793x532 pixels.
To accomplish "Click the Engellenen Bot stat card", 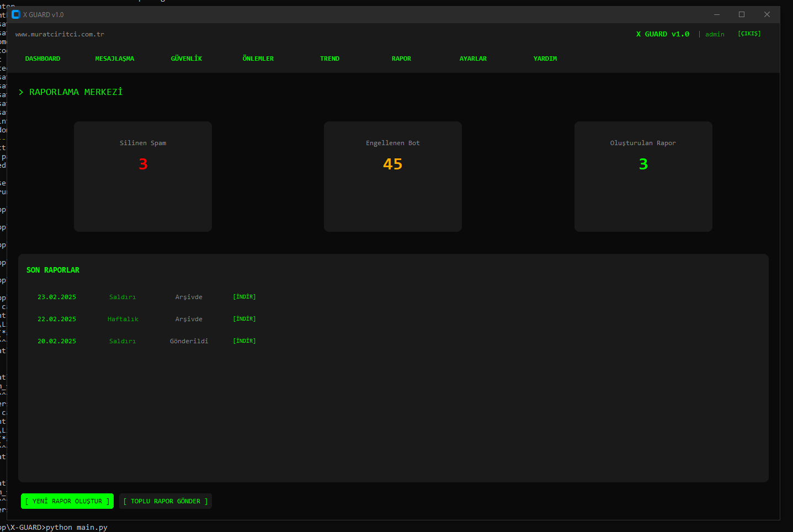I will click(x=393, y=177).
